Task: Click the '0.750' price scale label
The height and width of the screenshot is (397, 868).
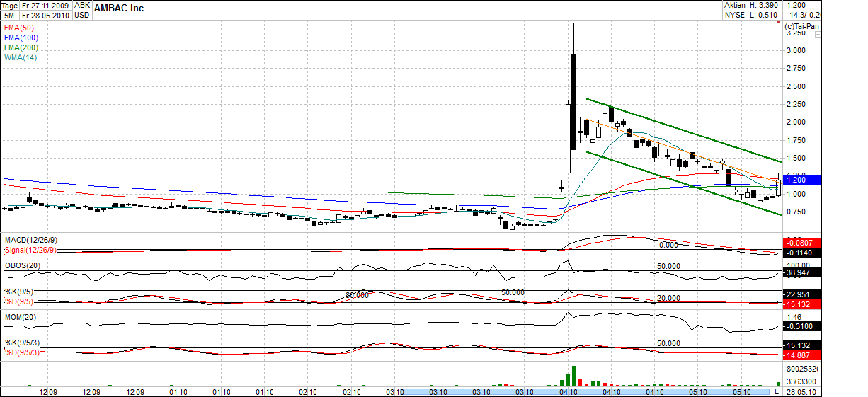Action: (796, 212)
